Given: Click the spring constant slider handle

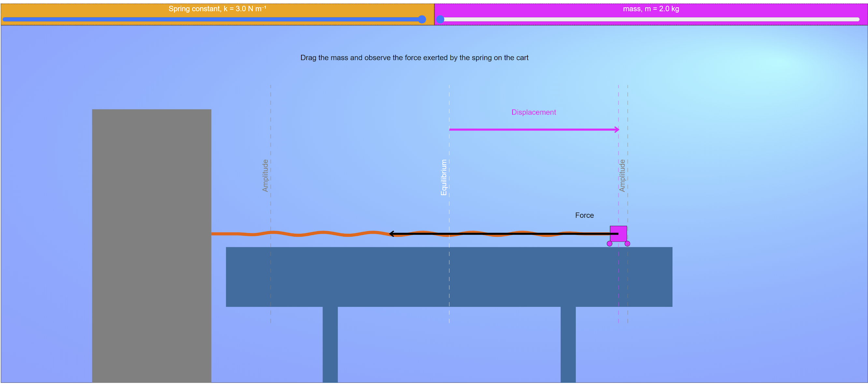Looking at the screenshot, I should (422, 20).
